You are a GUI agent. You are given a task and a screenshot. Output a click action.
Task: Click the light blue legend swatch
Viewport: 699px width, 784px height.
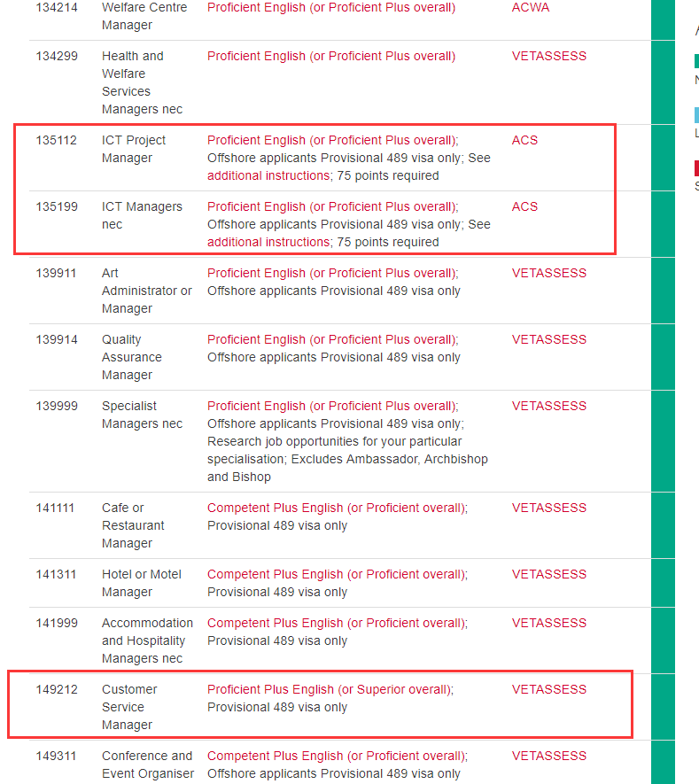click(696, 114)
